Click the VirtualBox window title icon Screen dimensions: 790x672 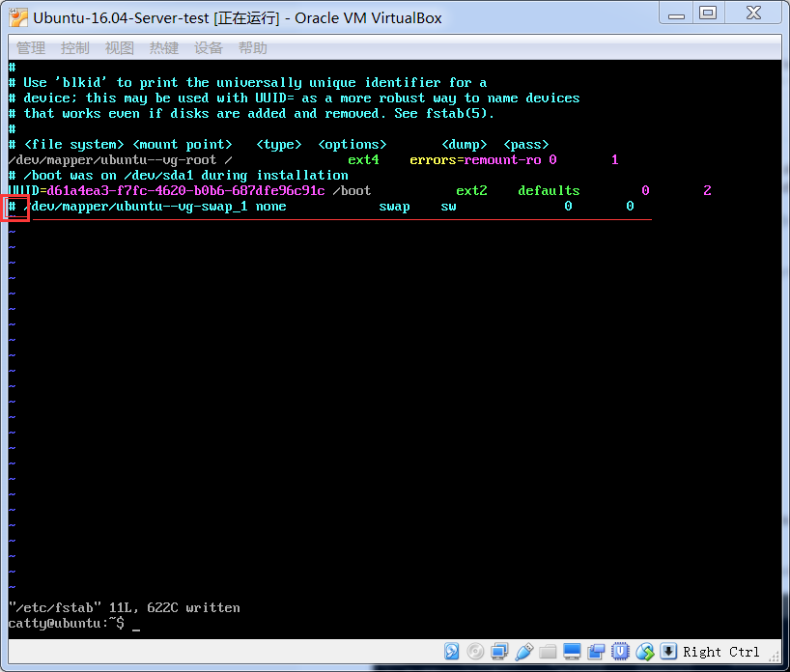pyautogui.click(x=18, y=17)
